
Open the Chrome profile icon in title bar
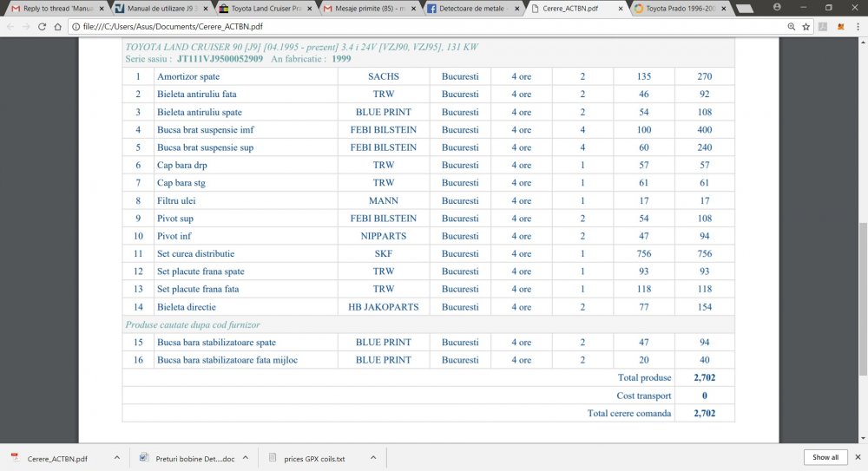pos(777,7)
